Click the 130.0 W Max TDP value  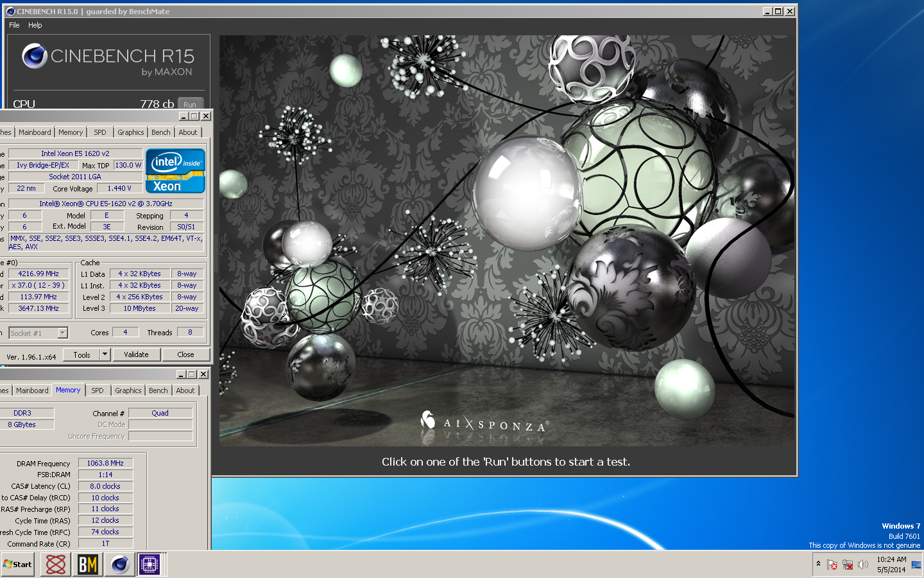[x=128, y=165]
